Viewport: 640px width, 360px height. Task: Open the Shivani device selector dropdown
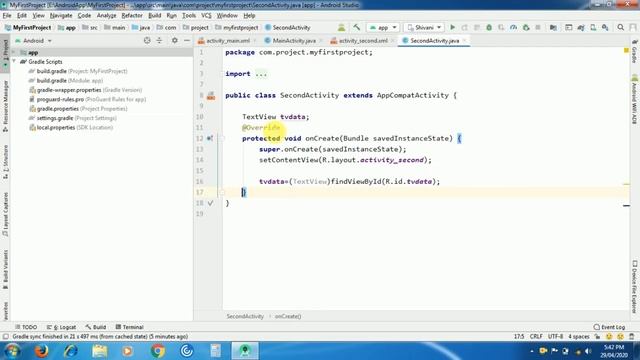tap(424, 27)
